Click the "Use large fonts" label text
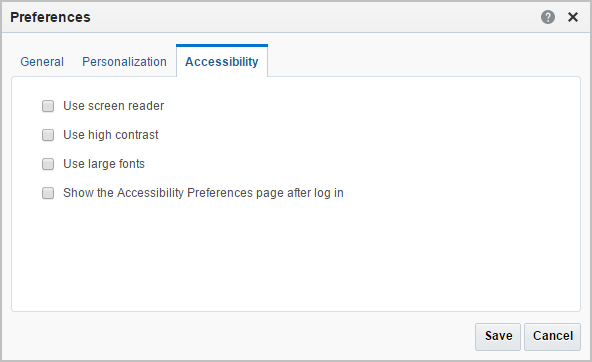The image size is (592, 362). coord(104,164)
